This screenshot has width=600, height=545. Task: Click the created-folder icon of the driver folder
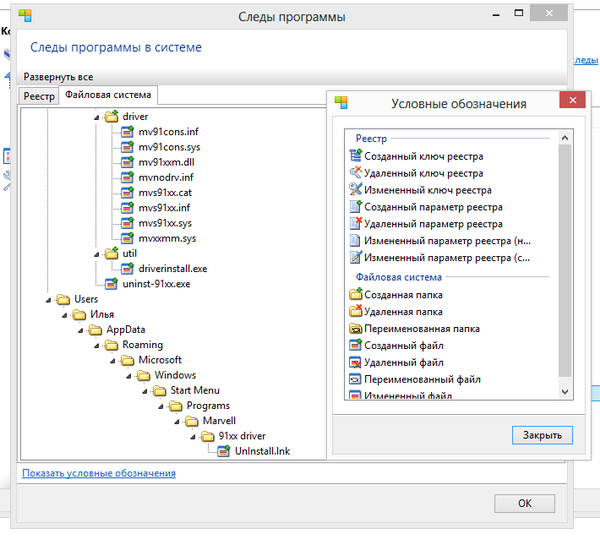111,116
